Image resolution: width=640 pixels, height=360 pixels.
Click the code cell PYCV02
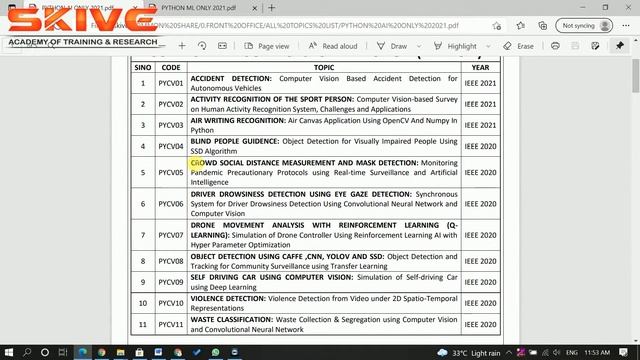pos(171,104)
